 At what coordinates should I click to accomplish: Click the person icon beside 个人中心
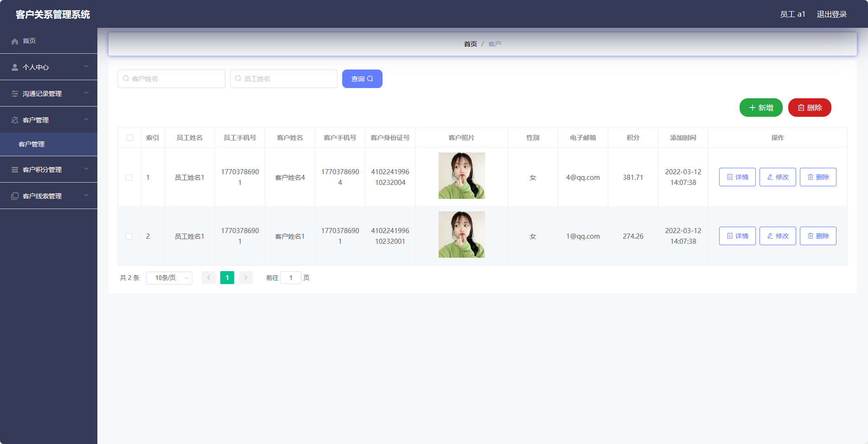click(15, 68)
